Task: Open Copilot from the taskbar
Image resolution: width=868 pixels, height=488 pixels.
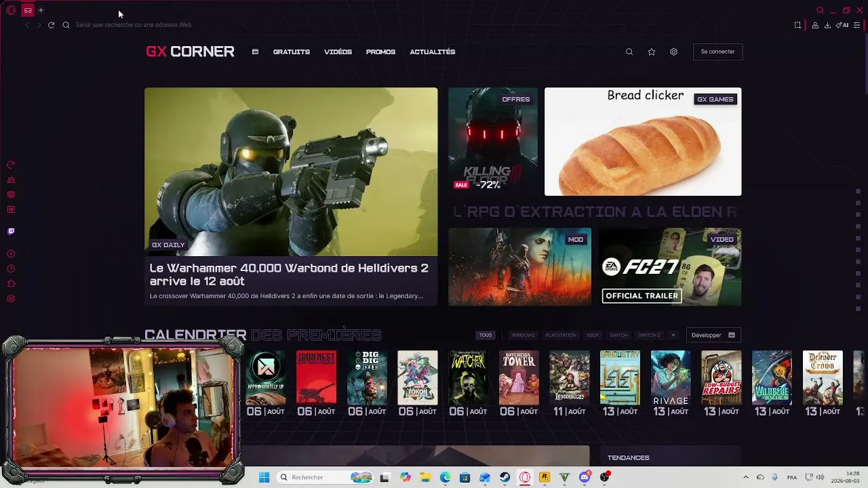Action: coord(406,477)
